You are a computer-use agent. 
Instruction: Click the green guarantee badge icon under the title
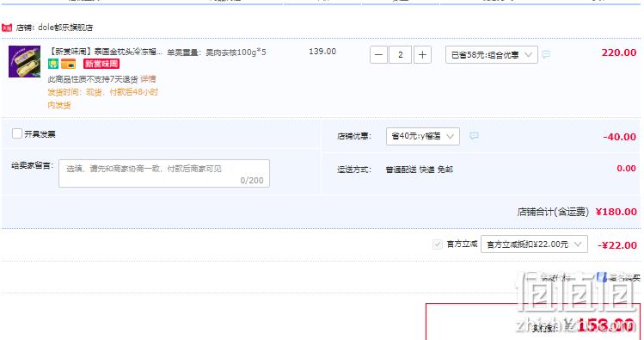pos(53,64)
